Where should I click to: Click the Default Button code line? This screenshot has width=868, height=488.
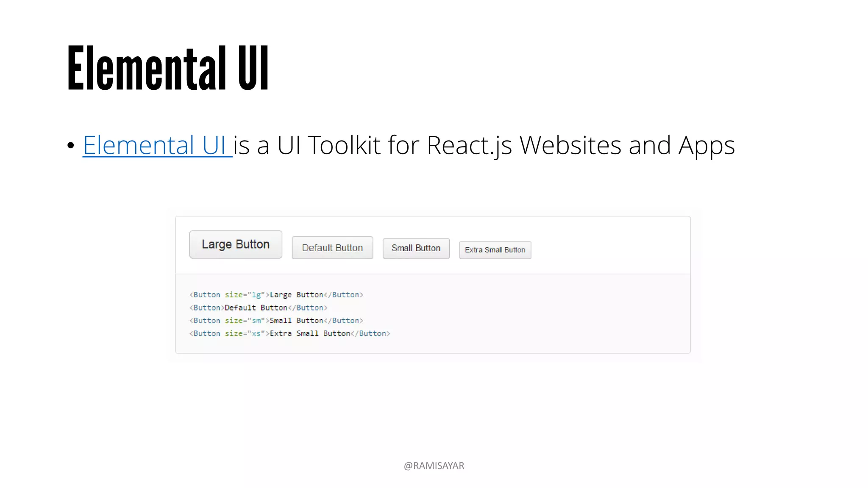click(258, 308)
